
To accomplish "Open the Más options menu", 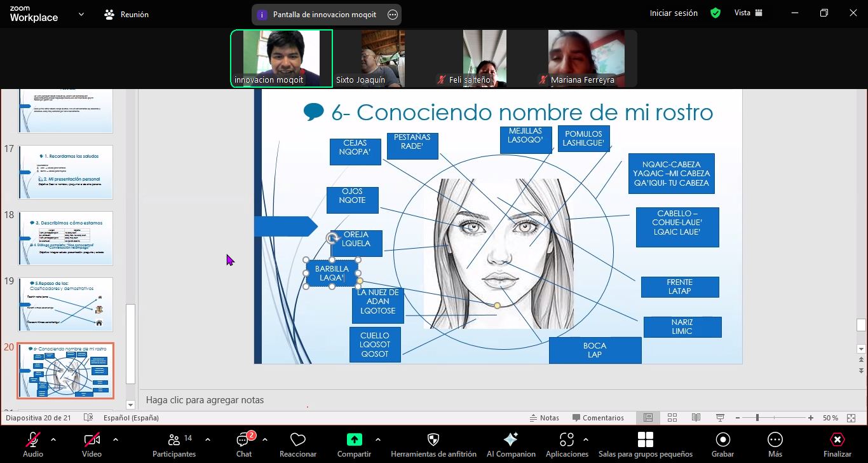I will click(x=775, y=440).
